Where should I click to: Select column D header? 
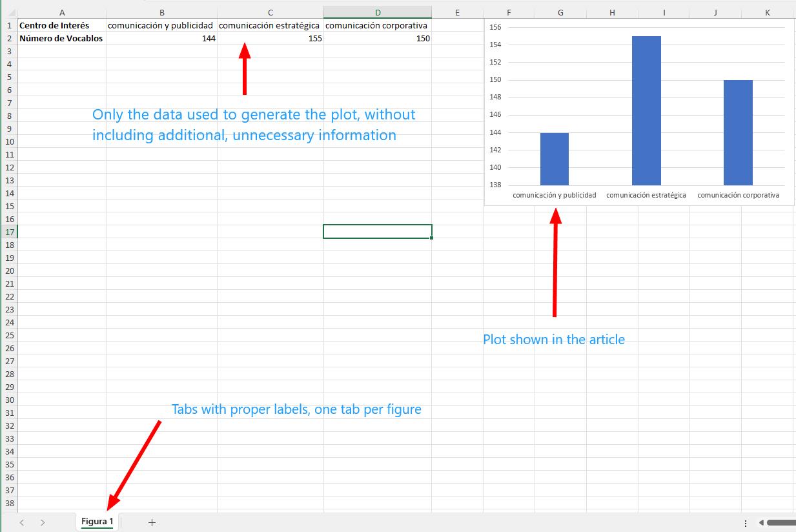tap(378, 12)
